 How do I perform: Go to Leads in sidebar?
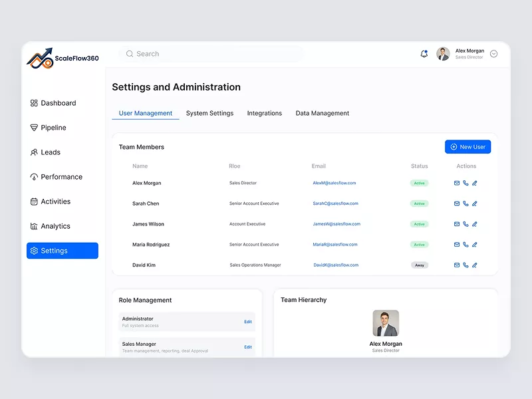[x=45, y=152]
